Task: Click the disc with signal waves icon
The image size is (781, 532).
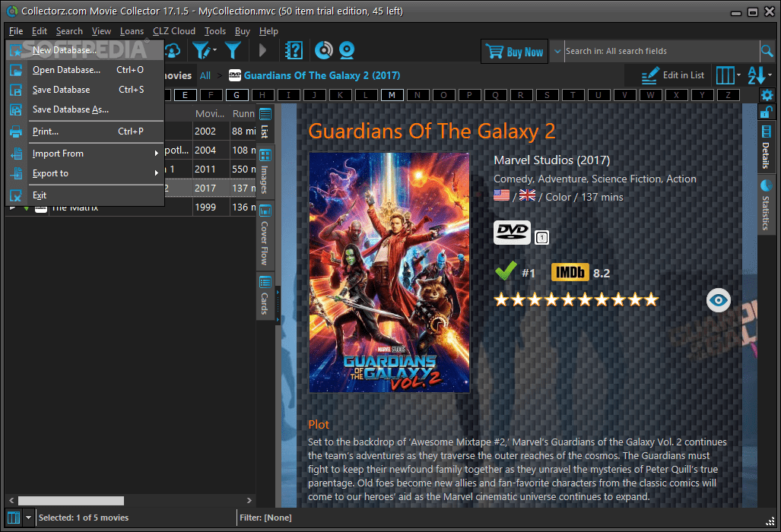Action: 324,50
